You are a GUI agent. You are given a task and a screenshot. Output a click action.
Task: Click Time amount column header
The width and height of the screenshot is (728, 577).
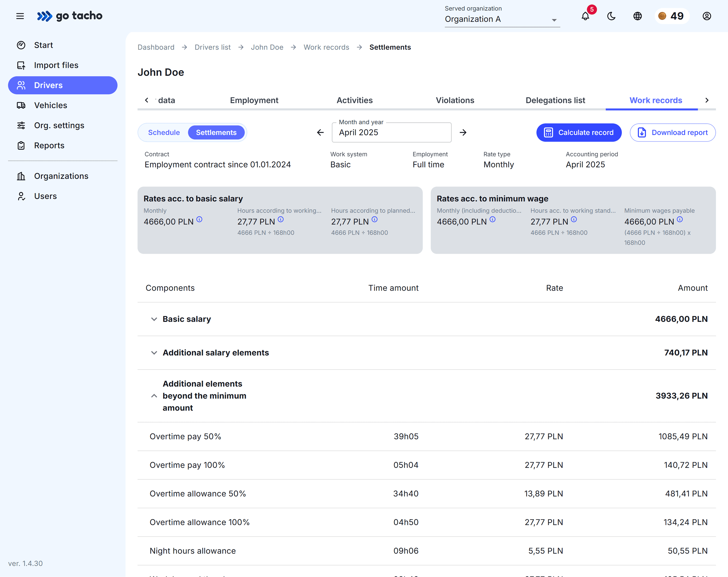point(393,288)
